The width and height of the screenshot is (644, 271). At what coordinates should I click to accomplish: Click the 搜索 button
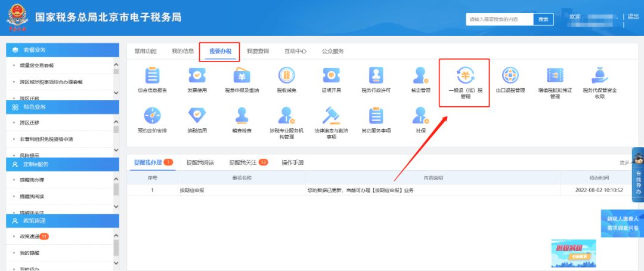point(543,19)
